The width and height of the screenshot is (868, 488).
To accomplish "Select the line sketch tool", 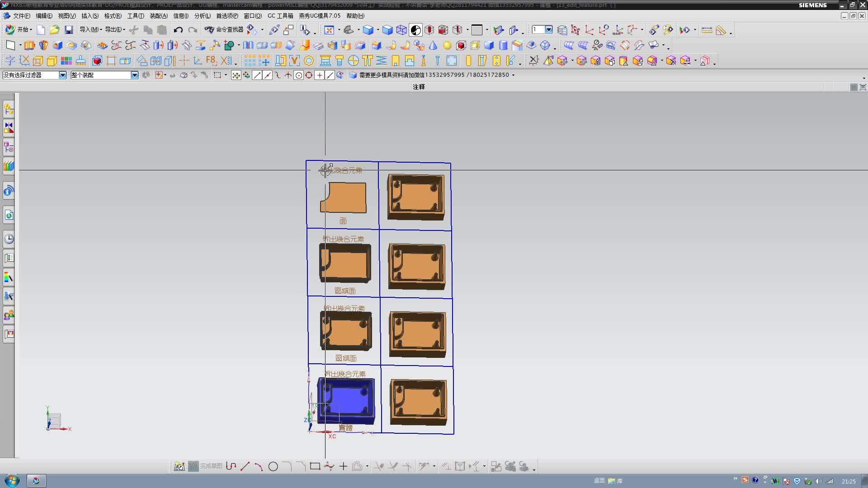I will tap(245, 467).
